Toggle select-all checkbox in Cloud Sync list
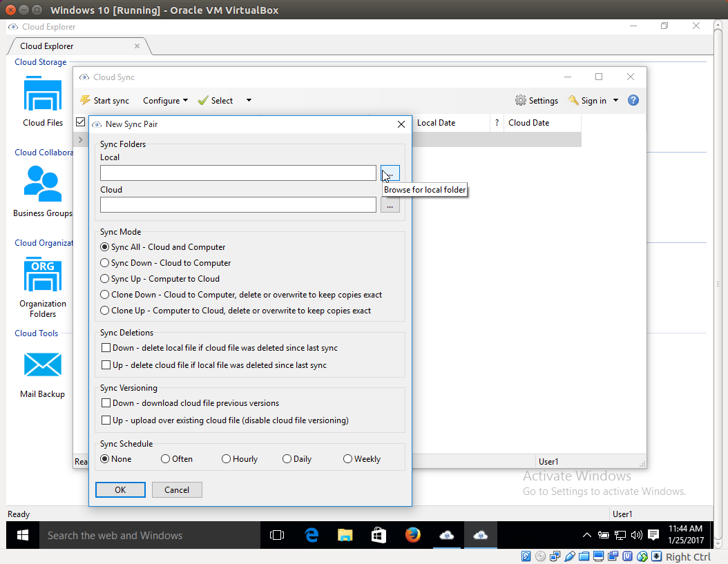 pyautogui.click(x=80, y=122)
